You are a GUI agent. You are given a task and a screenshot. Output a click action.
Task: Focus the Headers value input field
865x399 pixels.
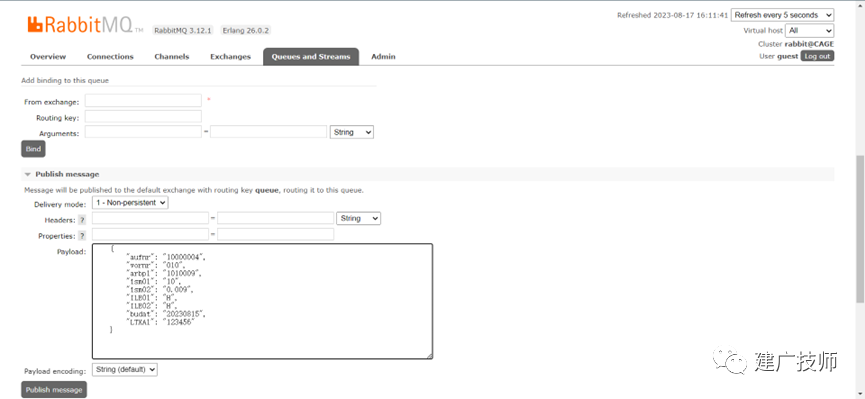pos(276,219)
